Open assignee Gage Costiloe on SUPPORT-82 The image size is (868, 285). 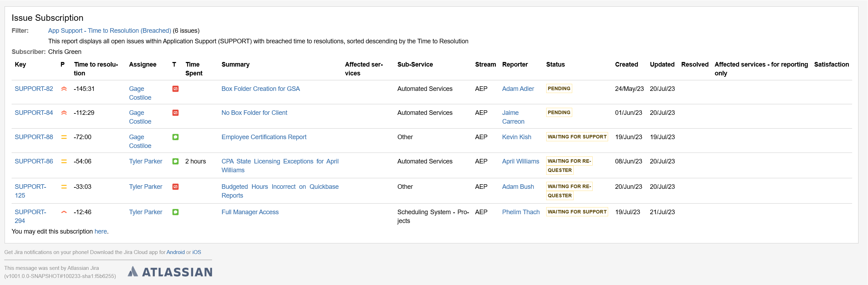click(x=140, y=93)
